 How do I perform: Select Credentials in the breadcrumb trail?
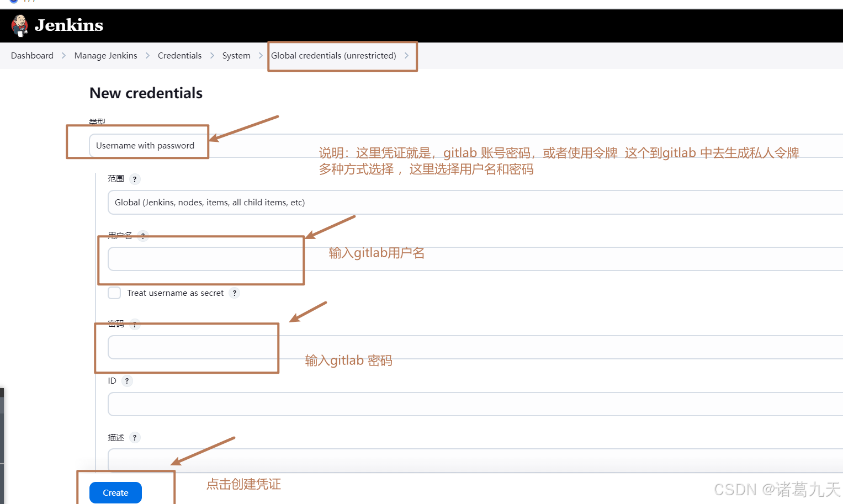click(x=179, y=55)
